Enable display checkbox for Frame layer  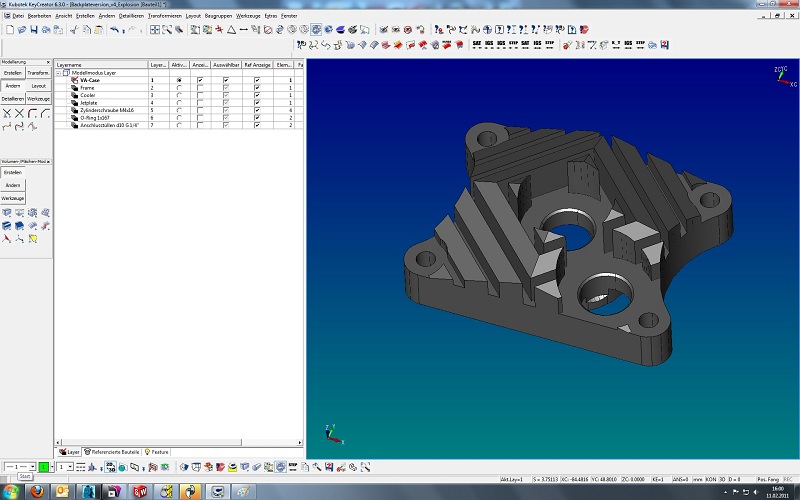click(x=200, y=88)
